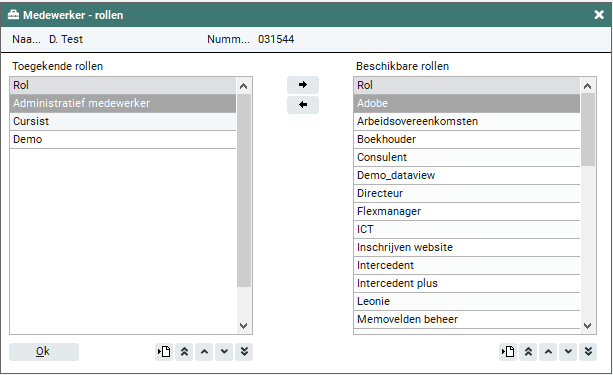Move up one row in Toegekende rollen
Screen dimensions: 613x375
[x=204, y=352]
